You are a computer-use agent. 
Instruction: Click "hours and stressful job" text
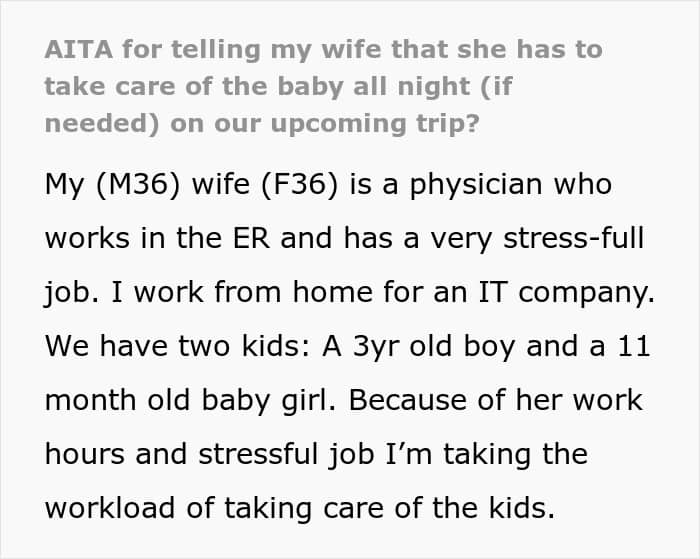click(x=209, y=455)
